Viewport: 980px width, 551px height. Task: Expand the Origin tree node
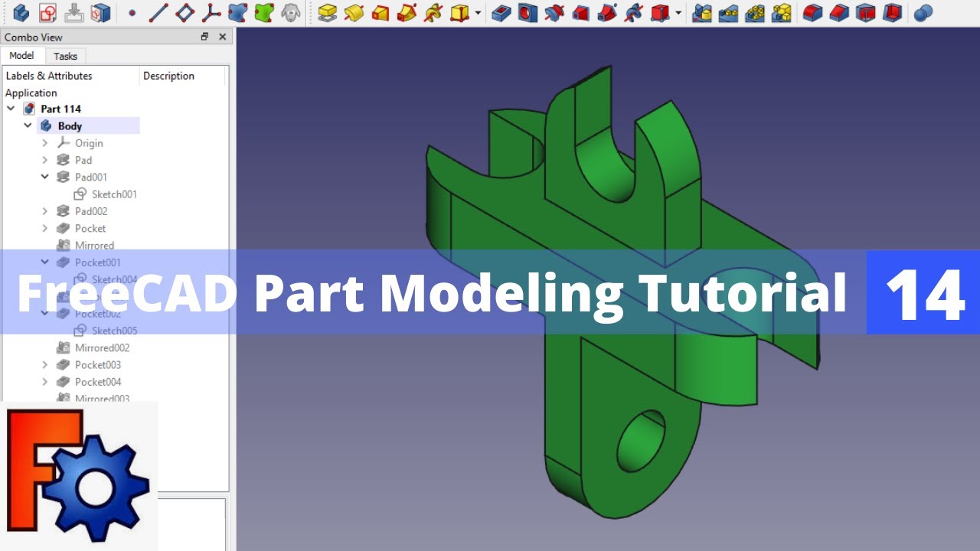coord(44,143)
